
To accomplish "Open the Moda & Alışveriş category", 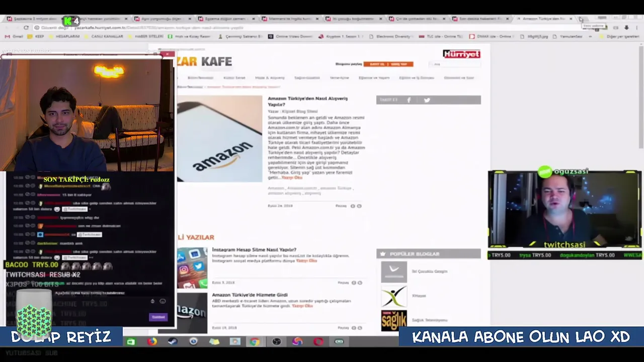I will [270, 78].
